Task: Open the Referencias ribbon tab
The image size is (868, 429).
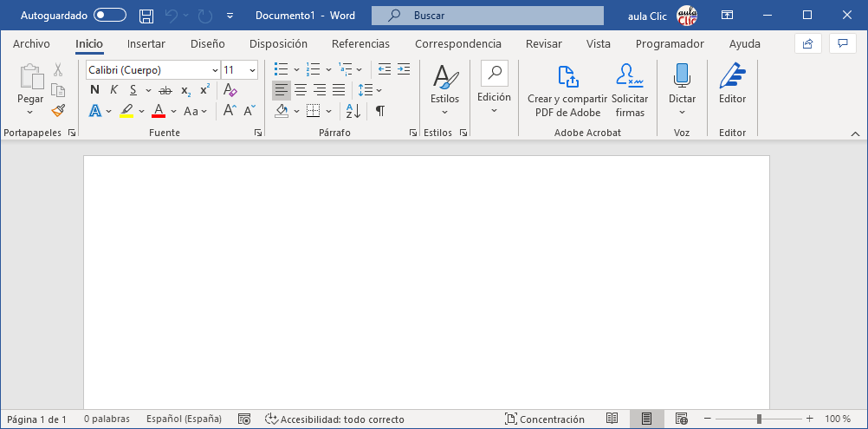Action: coord(360,43)
